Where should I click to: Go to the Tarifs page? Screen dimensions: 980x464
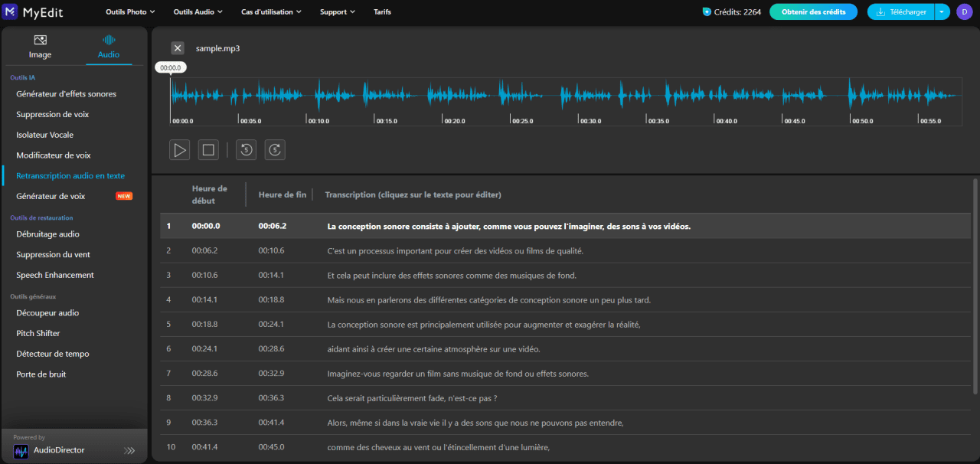382,11
